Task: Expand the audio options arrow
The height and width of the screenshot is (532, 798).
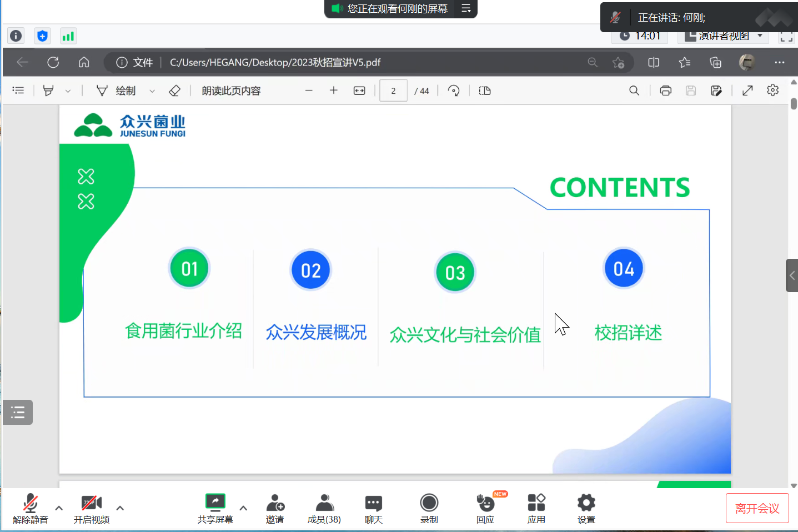Action: [x=59, y=508]
